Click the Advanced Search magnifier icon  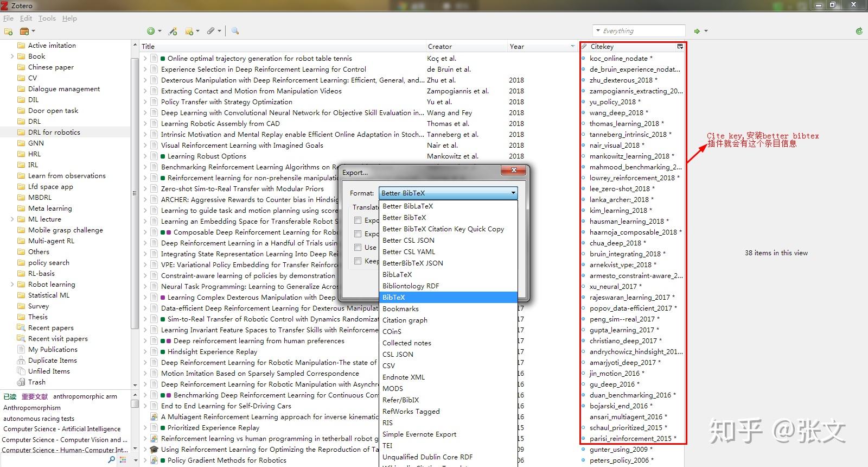235,31
